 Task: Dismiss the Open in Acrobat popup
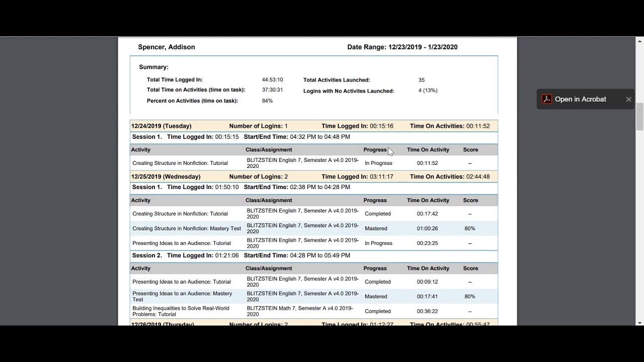(x=628, y=99)
